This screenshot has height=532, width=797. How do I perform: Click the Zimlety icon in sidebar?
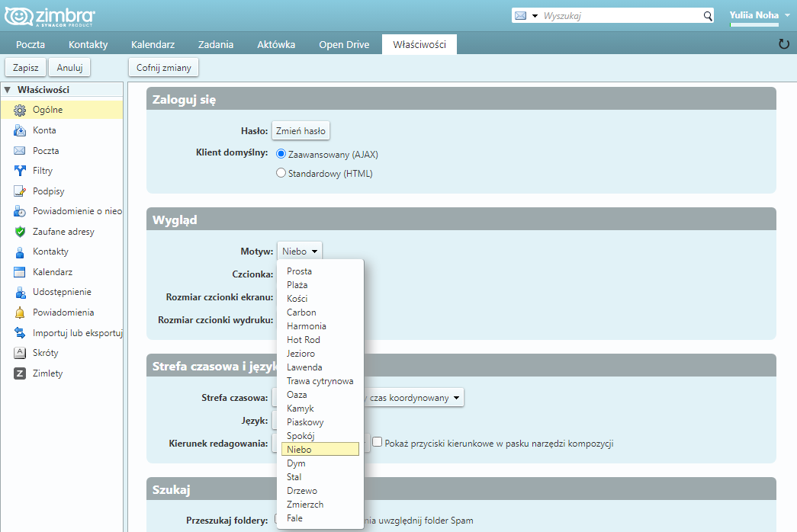(20, 373)
